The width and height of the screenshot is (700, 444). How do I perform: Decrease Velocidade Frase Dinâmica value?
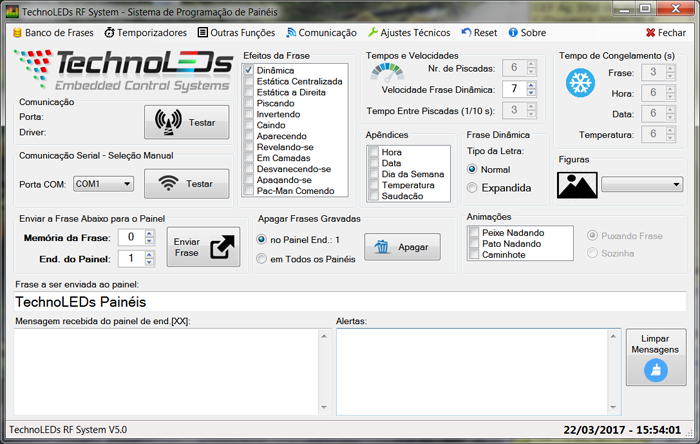coord(531,93)
